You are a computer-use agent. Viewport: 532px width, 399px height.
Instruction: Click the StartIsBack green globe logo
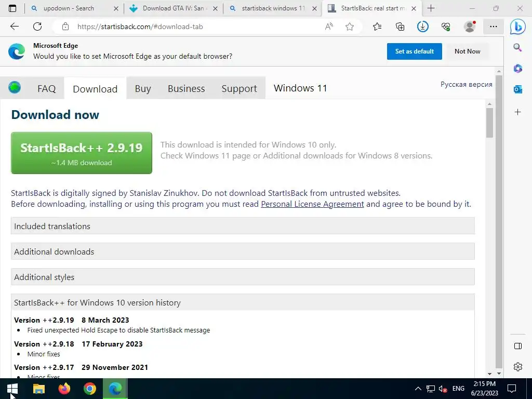(15, 87)
